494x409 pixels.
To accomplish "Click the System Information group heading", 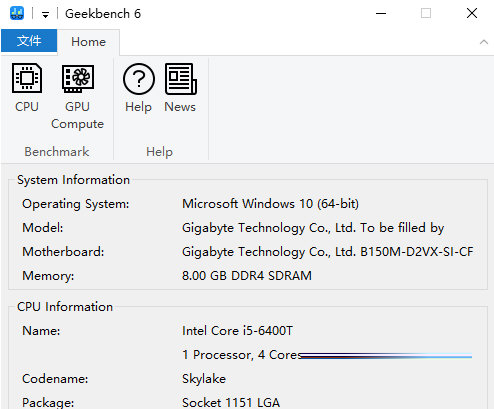I will coord(73,180).
